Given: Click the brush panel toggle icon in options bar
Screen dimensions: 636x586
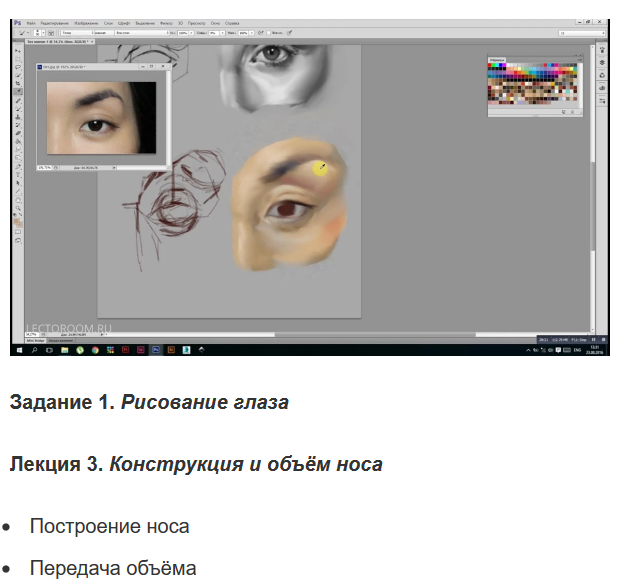Looking at the screenshot, I should pos(51,33).
